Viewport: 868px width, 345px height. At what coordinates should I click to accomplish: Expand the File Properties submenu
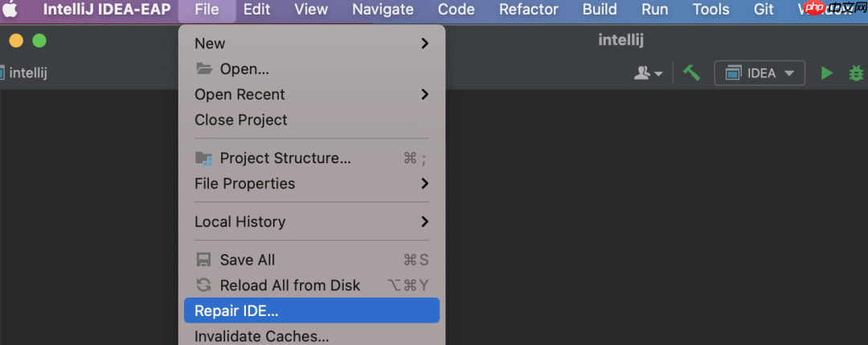(x=425, y=183)
